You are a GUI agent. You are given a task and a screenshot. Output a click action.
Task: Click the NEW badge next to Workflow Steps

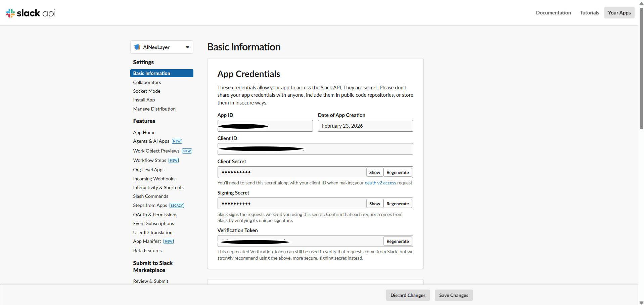[174, 160]
